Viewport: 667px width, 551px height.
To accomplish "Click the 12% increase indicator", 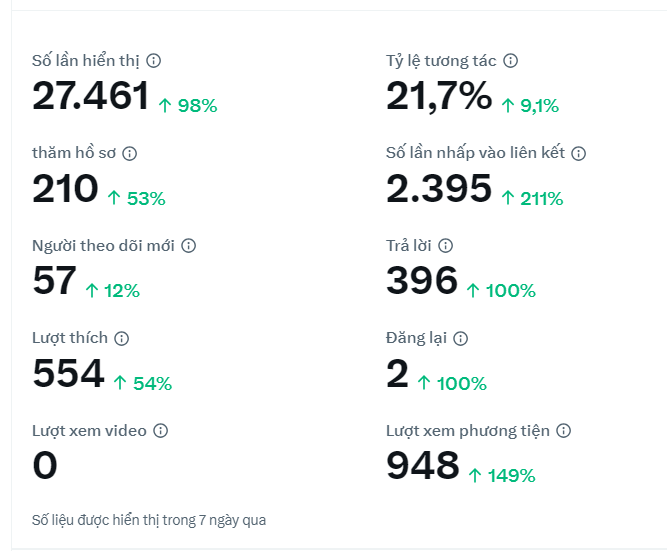I will pos(112,291).
